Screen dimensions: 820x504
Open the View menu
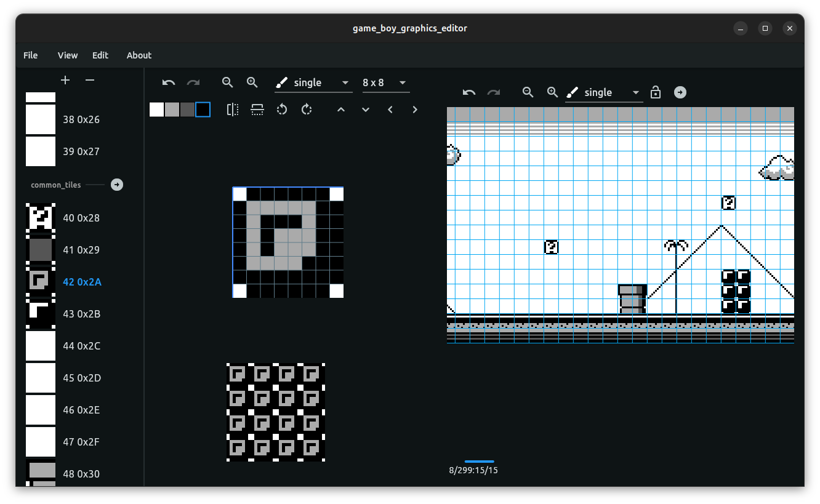coord(68,55)
